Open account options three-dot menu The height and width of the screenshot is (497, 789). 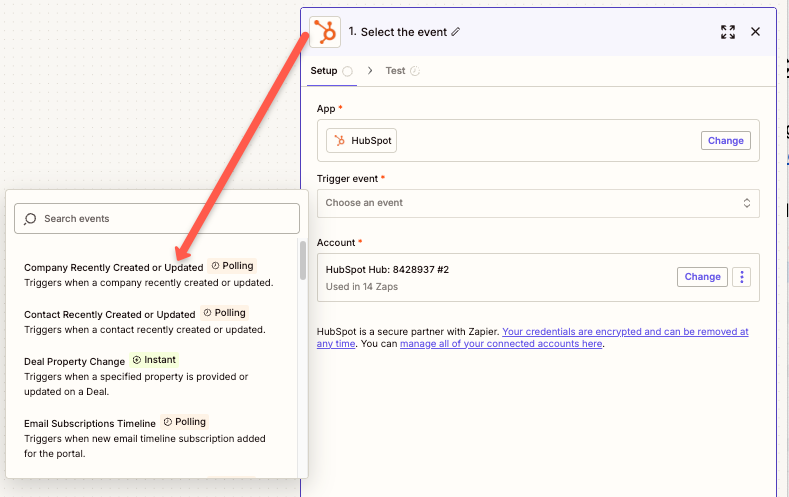pyautogui.click(x=741, y=277)
